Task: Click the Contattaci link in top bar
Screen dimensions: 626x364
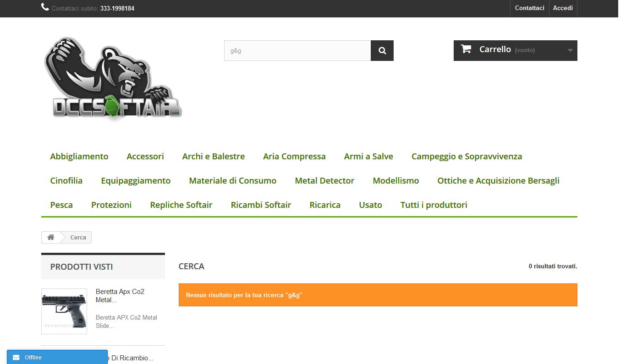Action: click(x=530, y=8)
